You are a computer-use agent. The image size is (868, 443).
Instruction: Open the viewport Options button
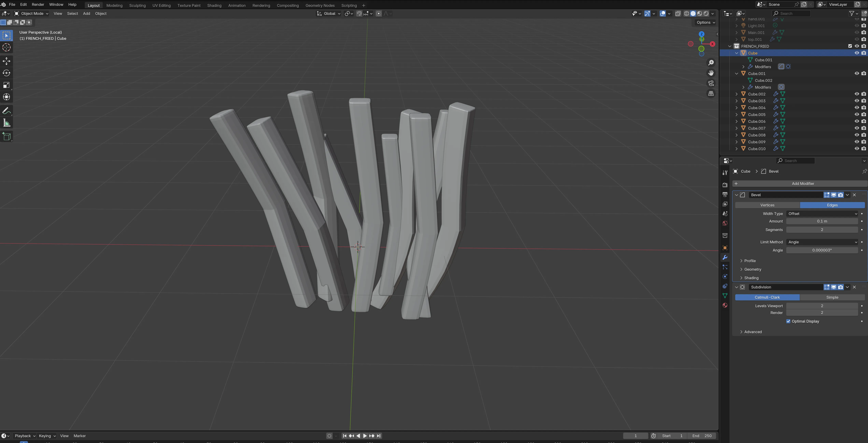tap(706, 23)
